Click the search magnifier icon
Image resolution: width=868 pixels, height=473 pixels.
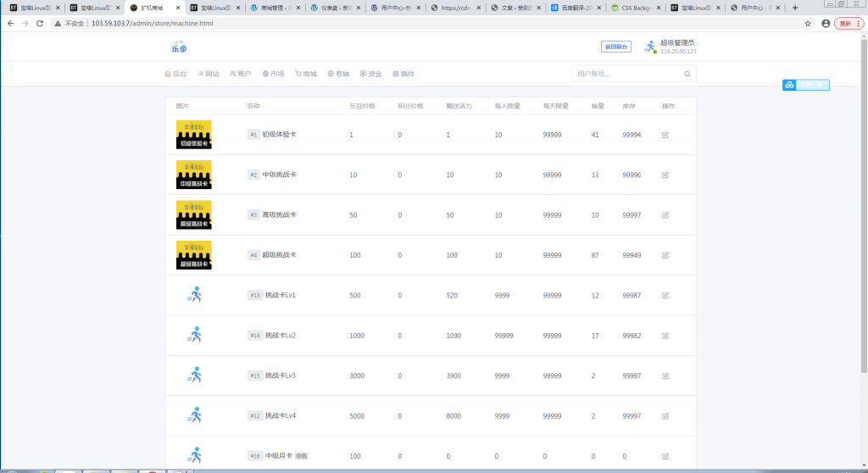pyautogui.click(x=687, y=75)
